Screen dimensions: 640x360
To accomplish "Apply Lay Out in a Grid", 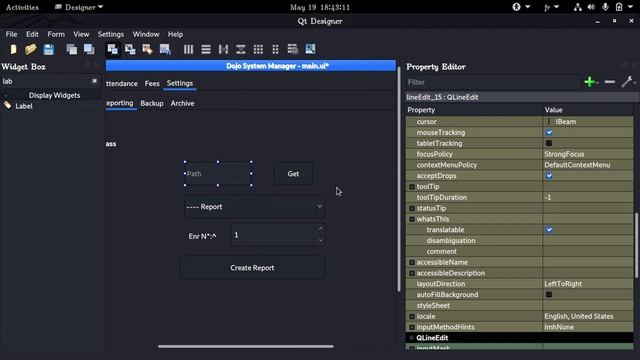I will [x=258, y=49].
